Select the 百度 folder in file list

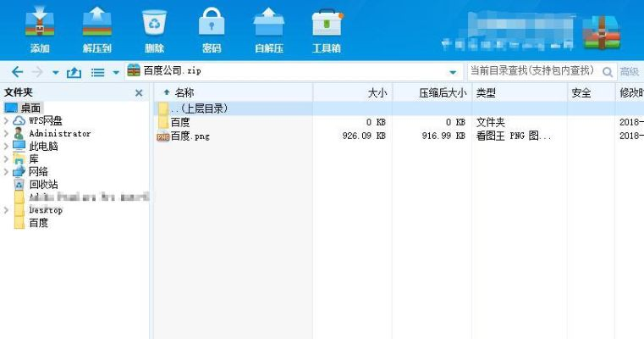click(x=180, y=122)
